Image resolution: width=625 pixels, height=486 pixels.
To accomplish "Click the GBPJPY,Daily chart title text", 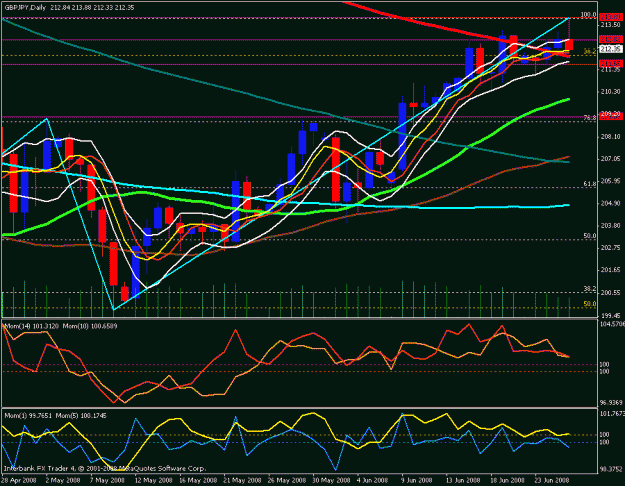I will tap(25, 8).
